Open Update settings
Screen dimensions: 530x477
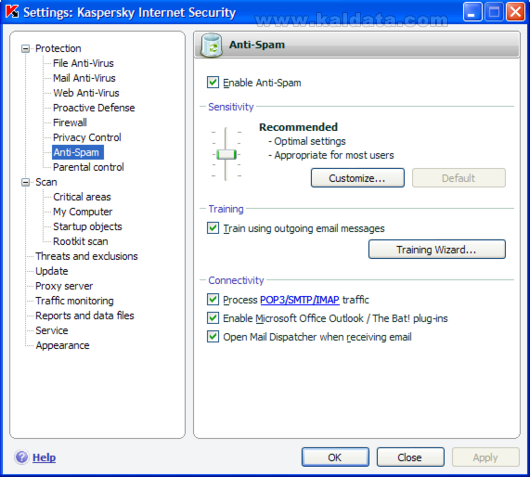pos(52,271)
